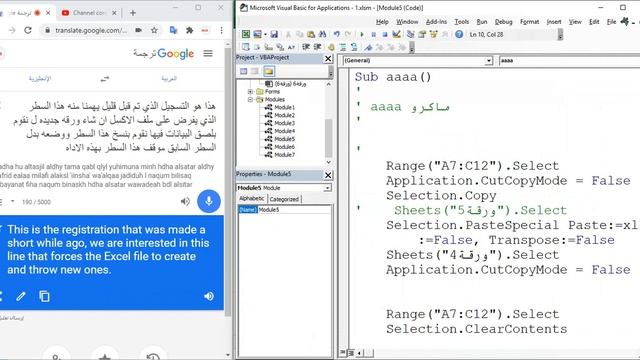This screenshot has height=360, width=640.
Task: Click the Break (pause) icon
Action: tap(373, 34)
